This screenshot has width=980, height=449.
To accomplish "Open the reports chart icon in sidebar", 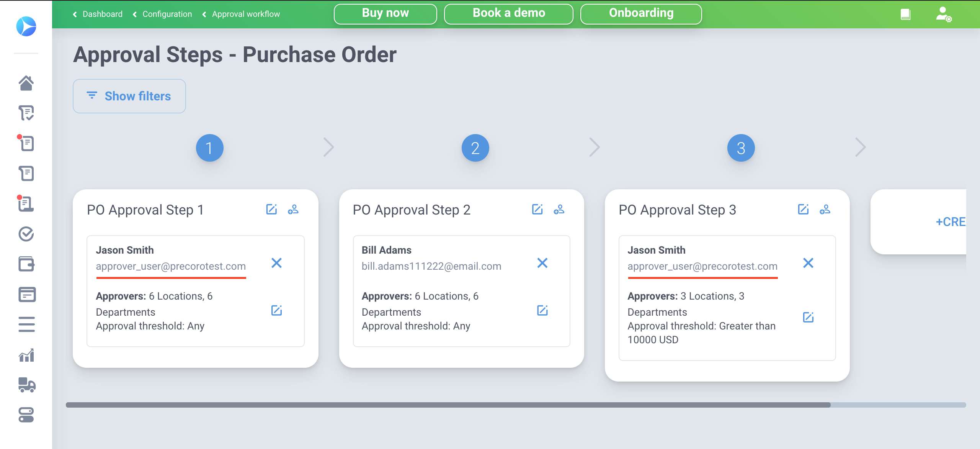I will (x=26, y=355).
